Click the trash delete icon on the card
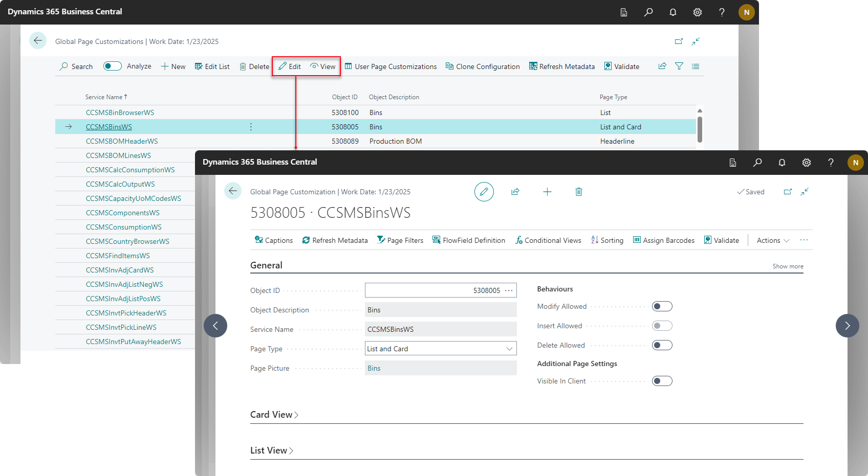This screenshot has height=476, width=868. pos(578,192)
